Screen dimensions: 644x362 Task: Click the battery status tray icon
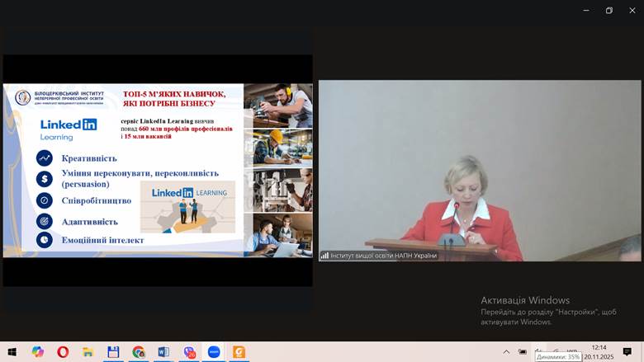click(523, 351)
